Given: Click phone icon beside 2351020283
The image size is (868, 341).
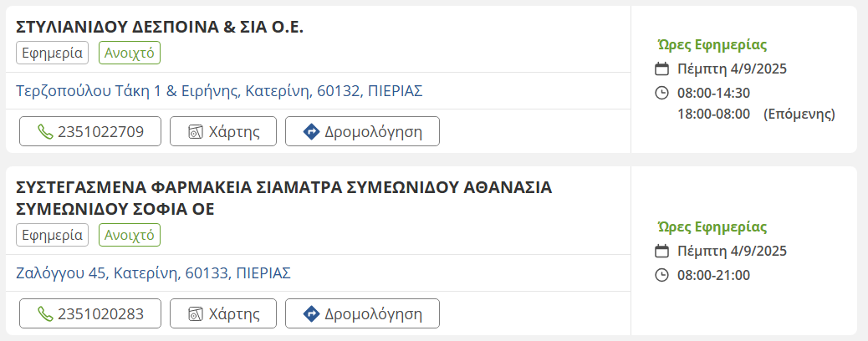Looking at the screenshot, I should coord(45,313).
